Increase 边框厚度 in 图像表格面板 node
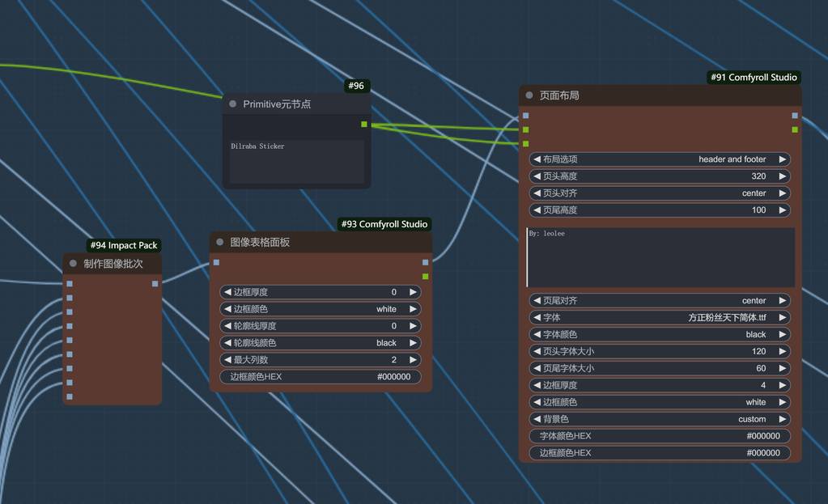The width and height of the screenshot is (828, 504). click(413, 292)
